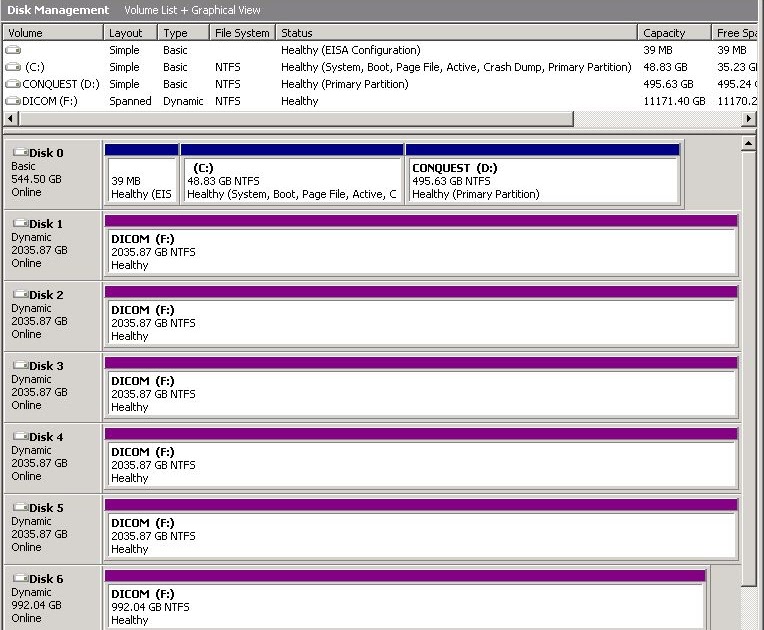764x630 pixels.
Task: Click the volume list horizontal scrollbar thumb
Action: (x=296, y=118)
